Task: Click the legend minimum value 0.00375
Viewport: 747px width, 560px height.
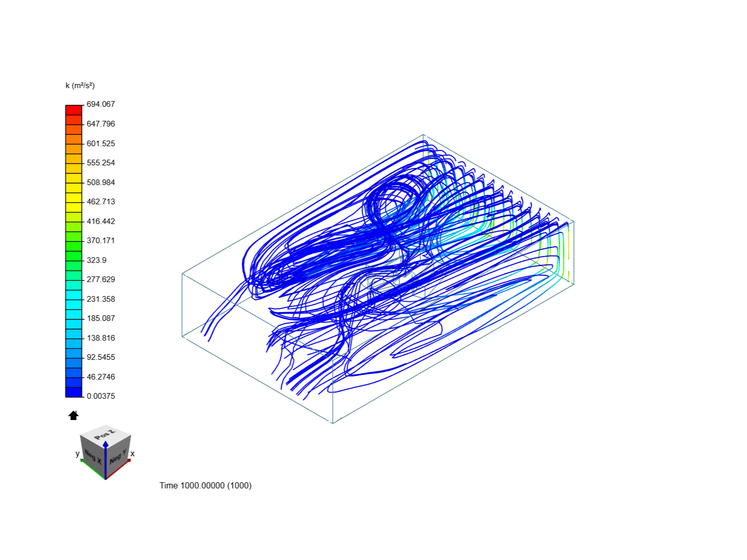Action: 101,396
